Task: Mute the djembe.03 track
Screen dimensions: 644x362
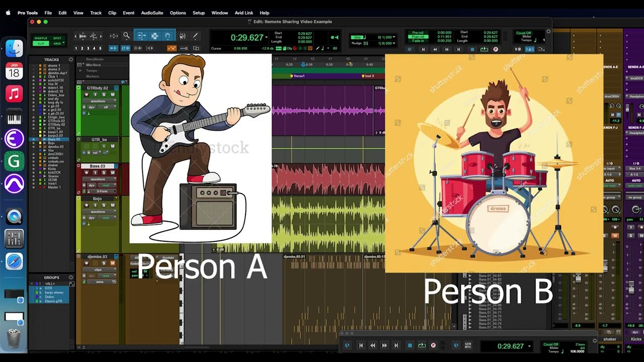Action: point(112,263)
